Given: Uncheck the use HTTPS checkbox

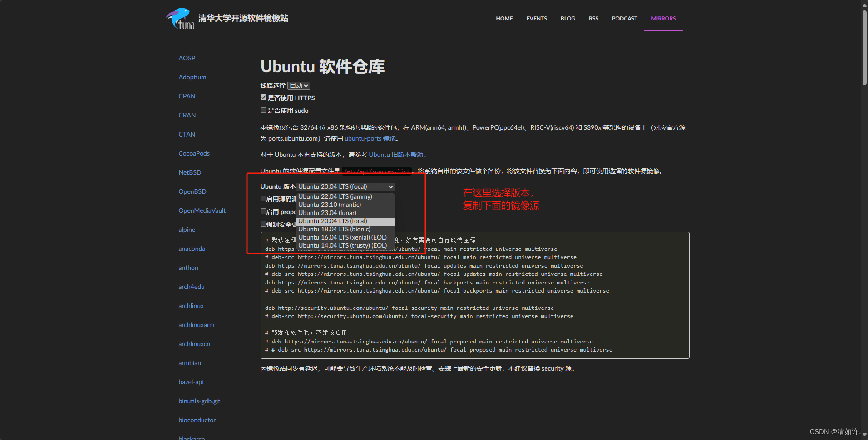Looking at the screenshot, I should click(x=263, y=98).
